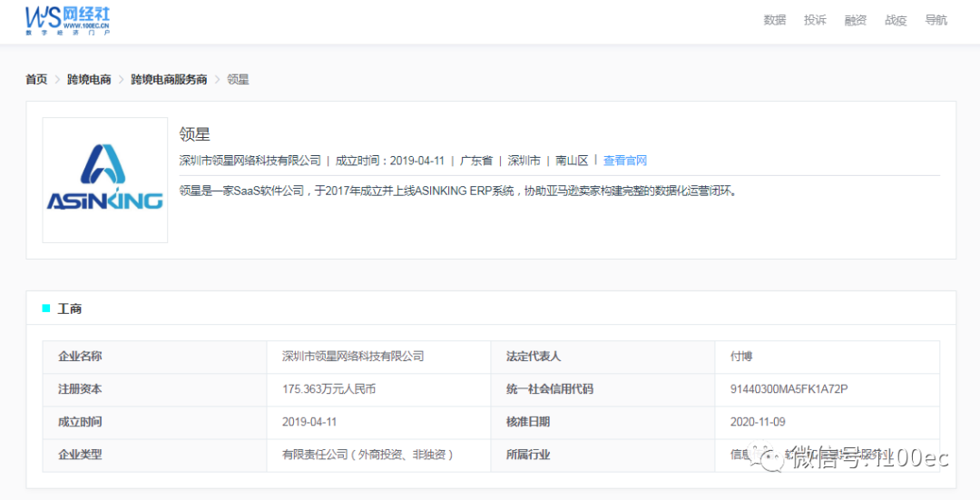This screenshot has height=500, width=980.
Task: Click legal representative name 付博
Action: tap(741, 357)
